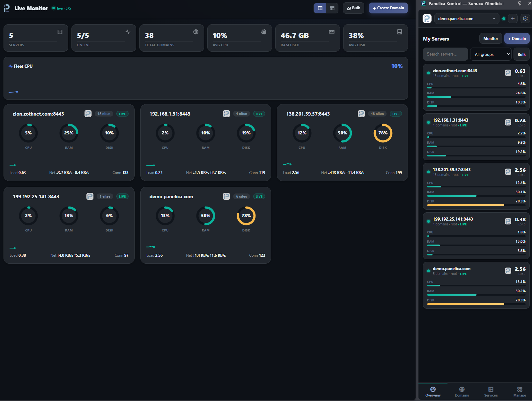Click the Panelica logo next to Live Monitor

tap(7, 8)
